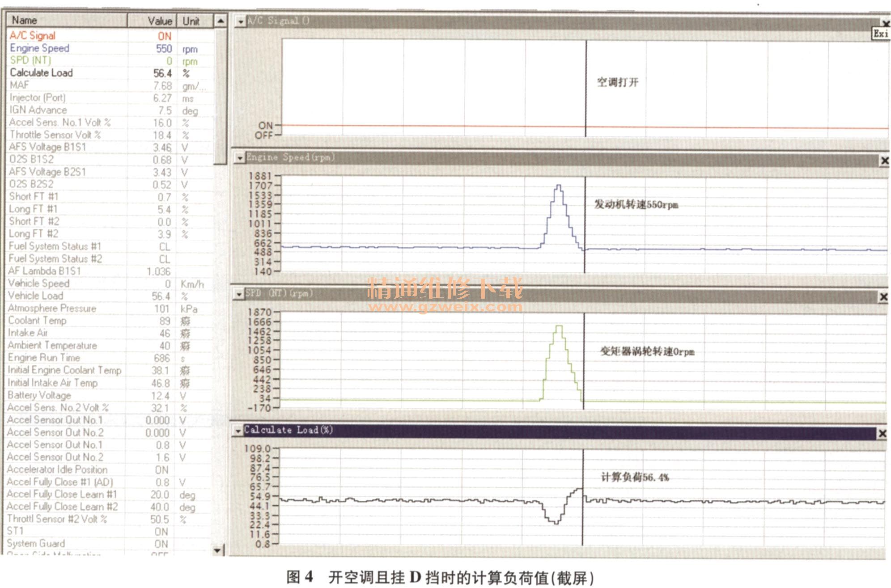The height and width of the screenshot is (588, 891).
Task: Click the data list scrollbar thumb
Action: [x=220, y=96]
